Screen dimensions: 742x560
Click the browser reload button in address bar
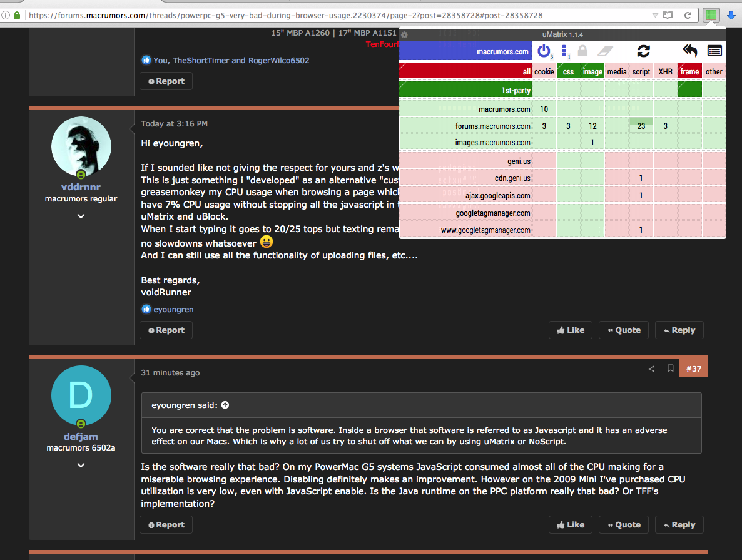point(688,15)
